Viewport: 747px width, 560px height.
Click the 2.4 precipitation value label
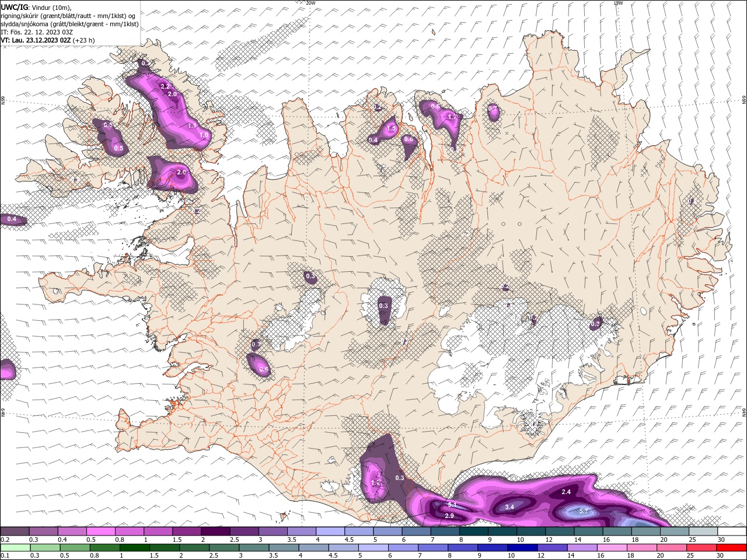tap(566, 492)
